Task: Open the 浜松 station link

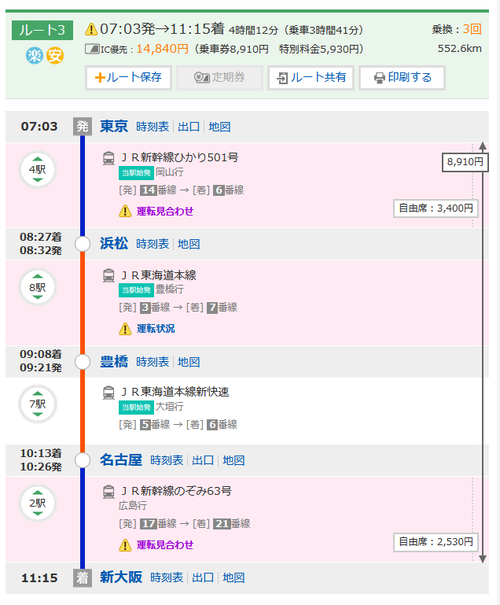Action: point(114,243)
